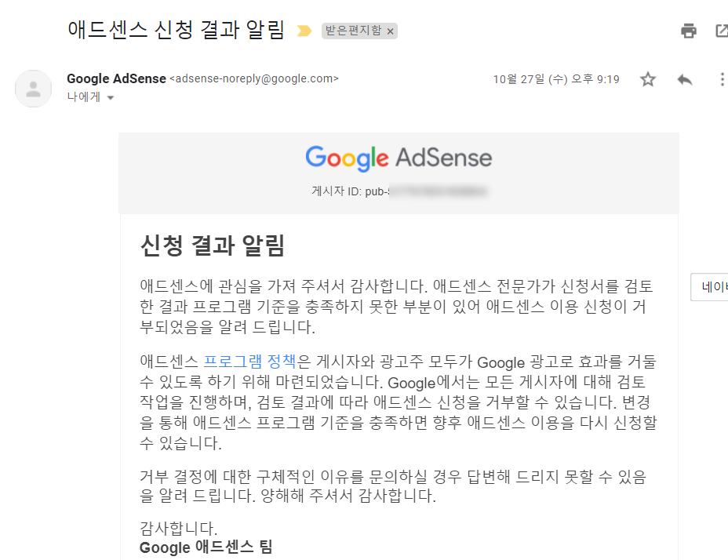Image resolution: width=728 pixels, height=560 pixels.
Task: Print this email with the printer icon
Action: pos(688,31)
